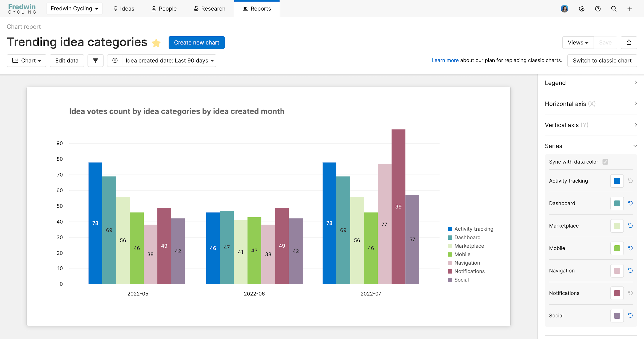
Task: Mark the report as favorite via the star
Action: click(156, 43)
